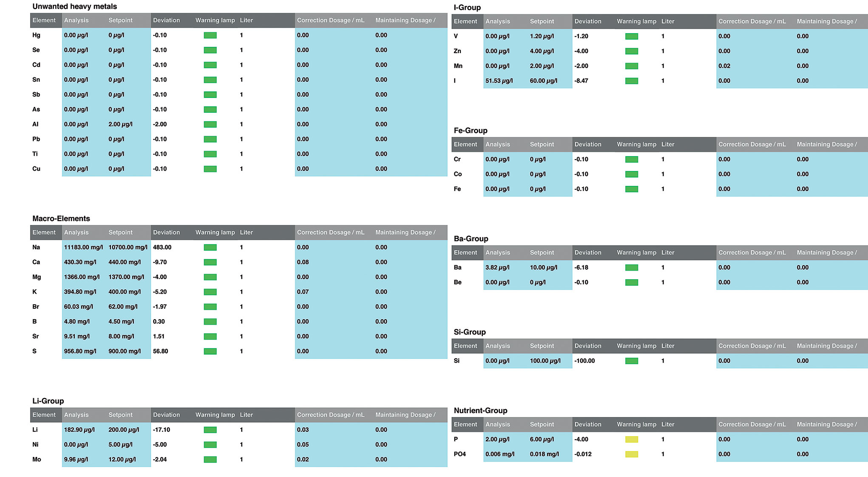Select Si setpoint 100.00 µg/l

pyautogui.click(x=545, y=361)
